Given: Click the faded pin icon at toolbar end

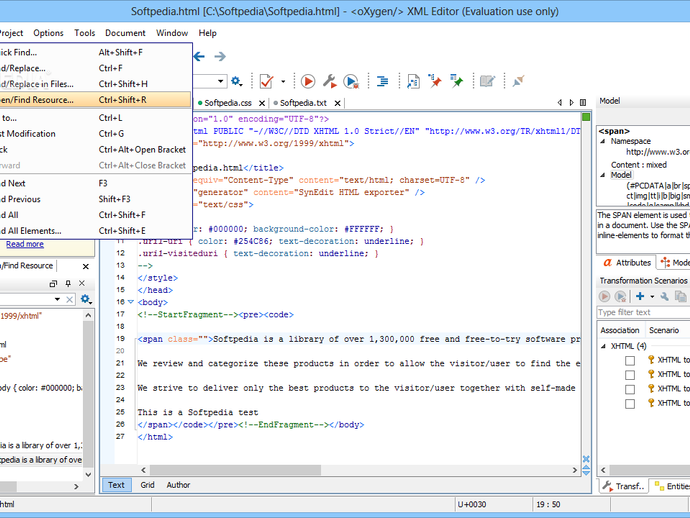Looking at the screenshot, I should pos(519,81).
